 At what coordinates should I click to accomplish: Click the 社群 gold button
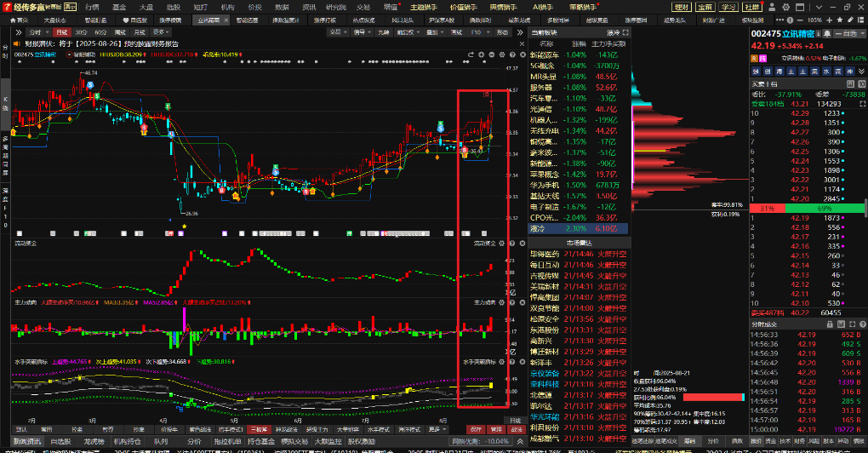(x=751, y=7)
